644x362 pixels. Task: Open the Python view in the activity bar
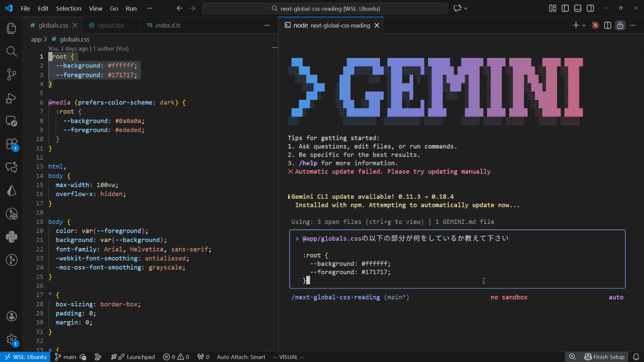tap(11, 237)
